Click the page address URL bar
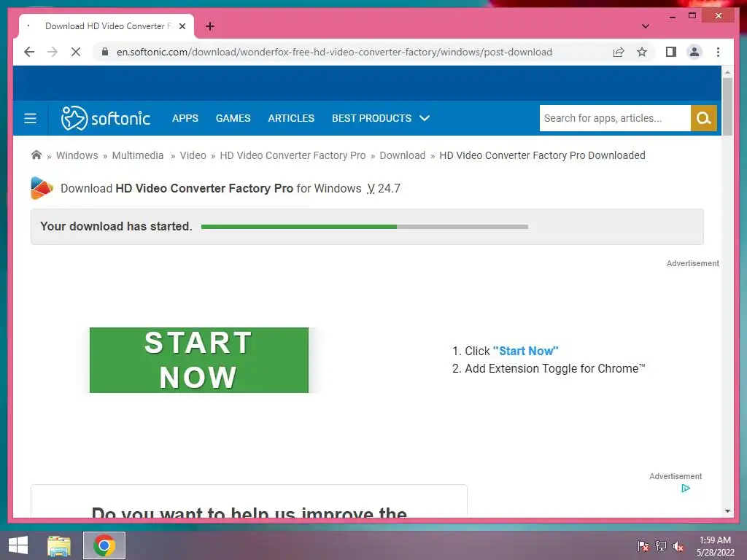 click(334, 52)
